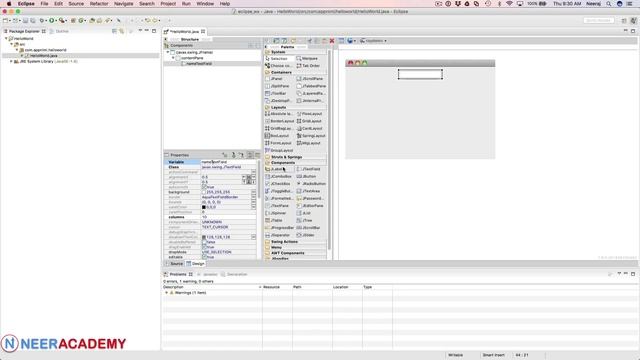Viewport: 640px width, 360px height.
Task: Activate the Selection tool
Action: click(x=279, y=59)
